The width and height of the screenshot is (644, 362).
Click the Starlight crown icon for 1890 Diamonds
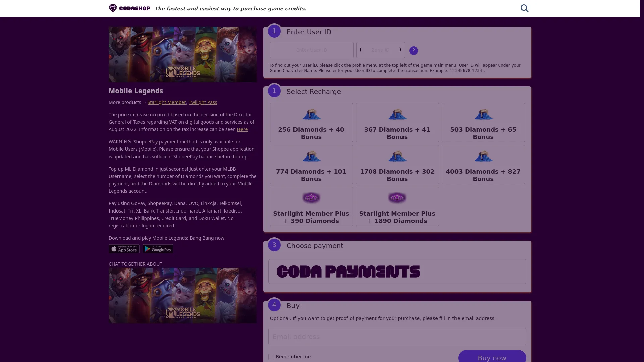click(x=397, y=198)
